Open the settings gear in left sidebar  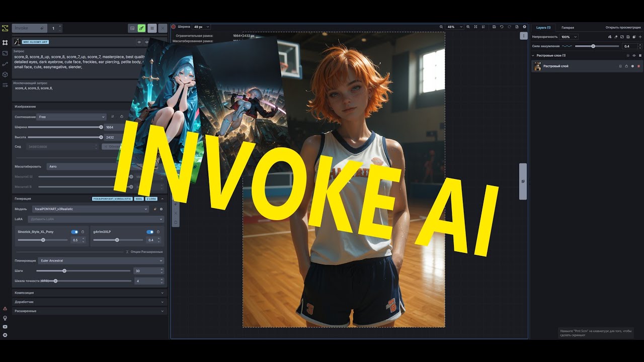tap(5, 335)
